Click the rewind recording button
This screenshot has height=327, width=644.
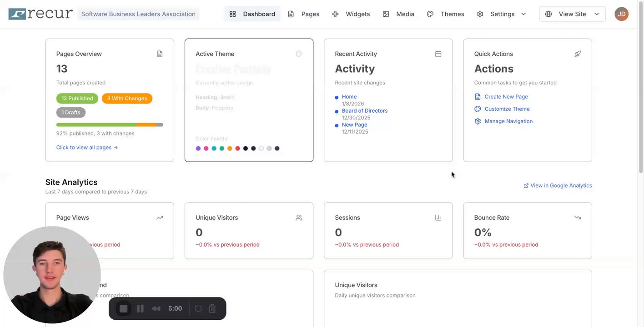pos(156,309)
